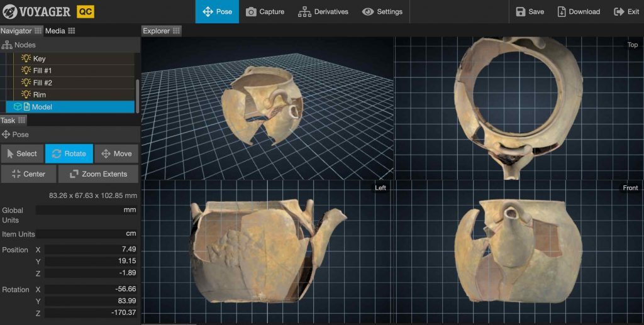
Task: Toggle the Rotate manipulation mode
Action: point(69,153)
